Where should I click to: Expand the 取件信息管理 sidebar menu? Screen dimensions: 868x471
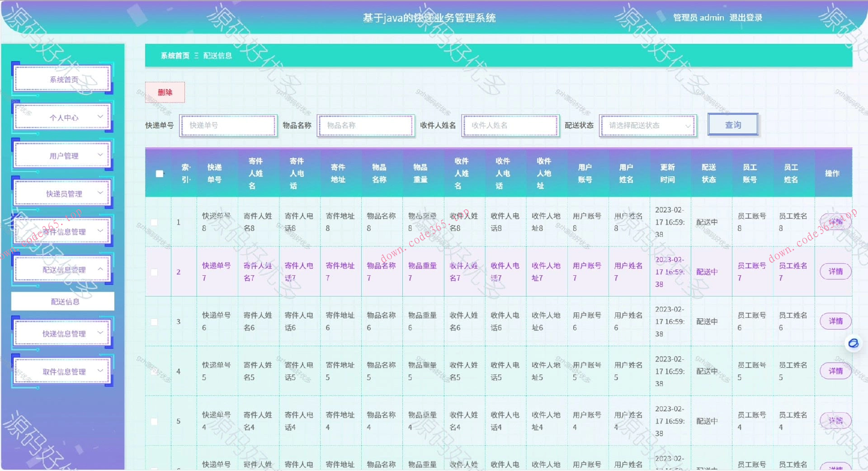pyautogui.click(x=63, y=372)
